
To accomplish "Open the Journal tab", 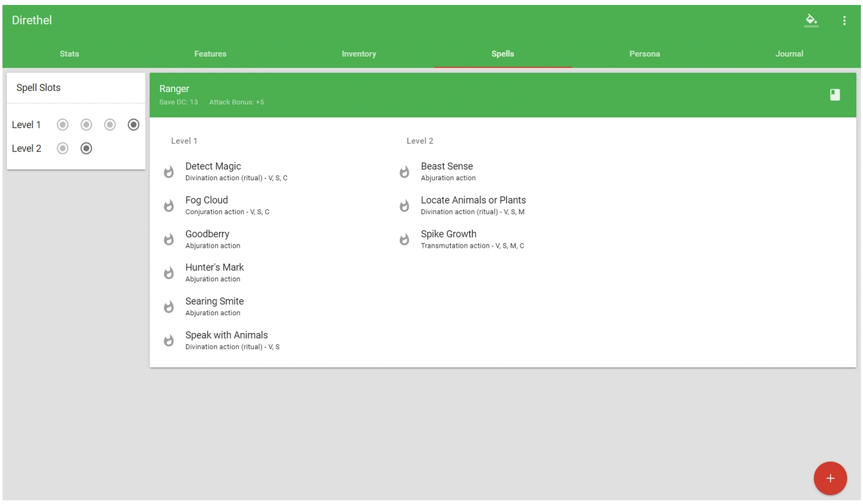I will (x=789, y=54).
